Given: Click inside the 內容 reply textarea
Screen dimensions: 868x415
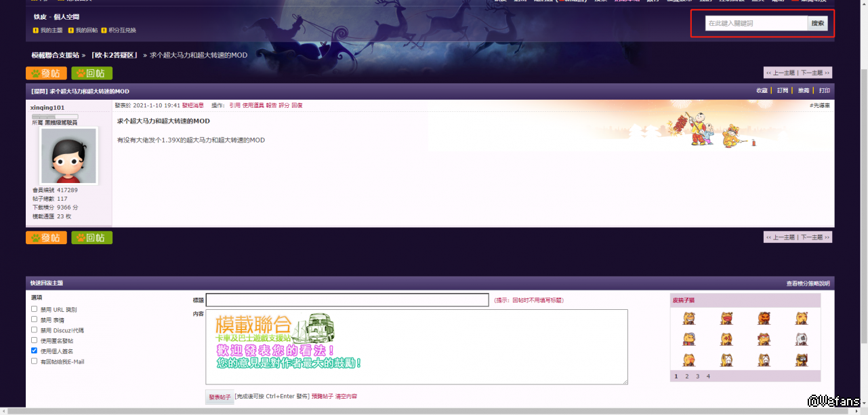Looking at the screenshot, I should pos(417,347).
